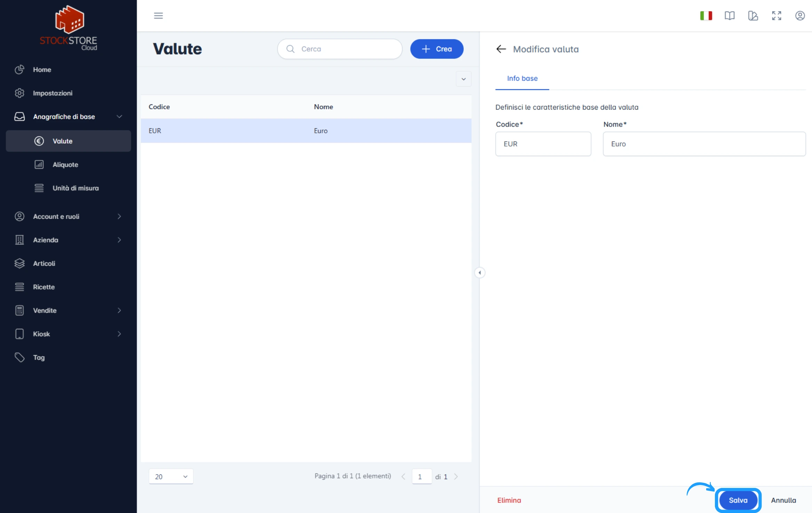
Task: Open the documentation book icon
Action: click(x=730, y=16)
